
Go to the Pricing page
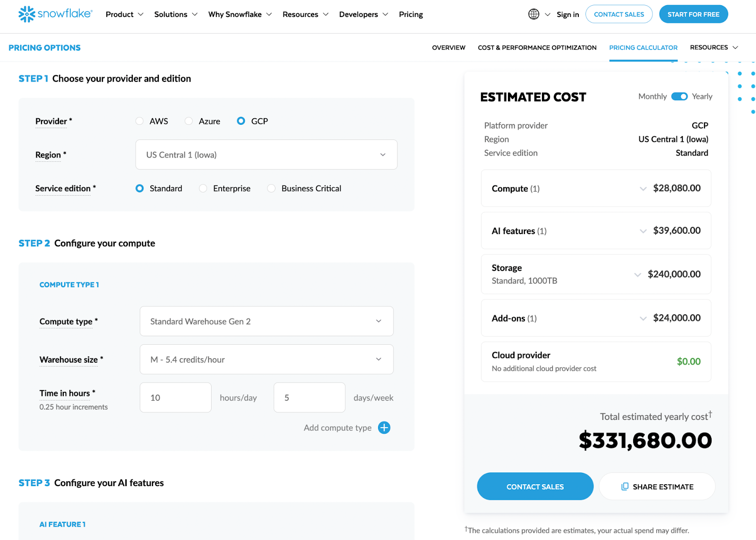tap(411, 14)
